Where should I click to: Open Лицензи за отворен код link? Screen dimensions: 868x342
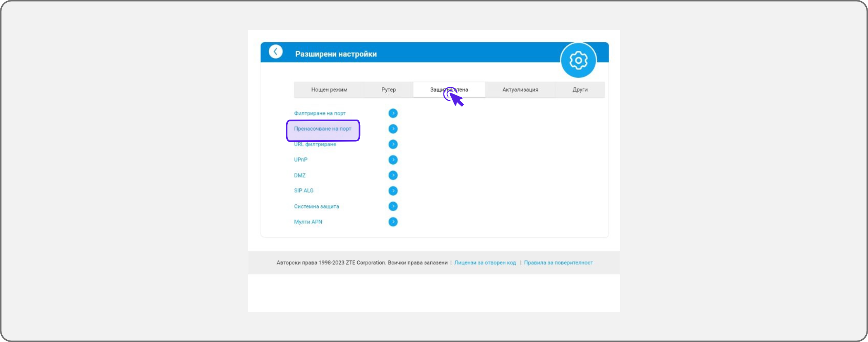[x=485, y=262]
